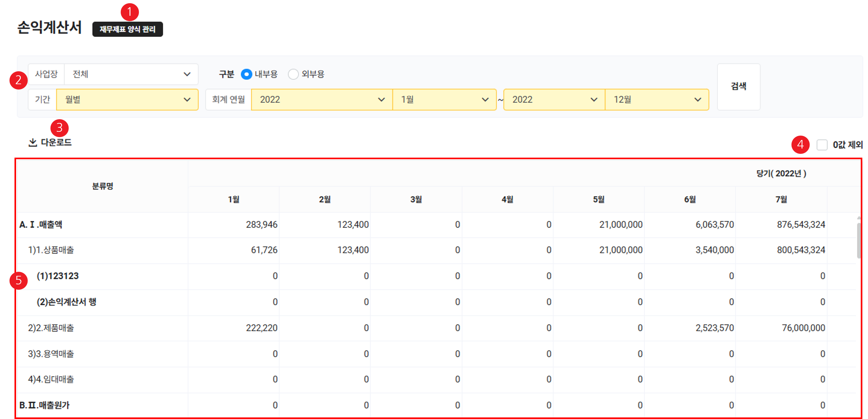The image size is (868, 419).
Task: Enable the 0값 제외 checkbox
Action: [x=822, y=145]
